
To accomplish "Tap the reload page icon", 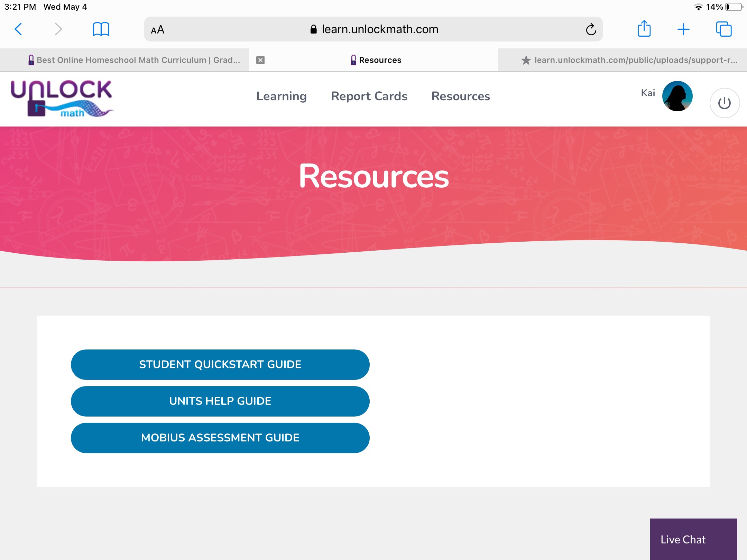I will pos(591,29).
